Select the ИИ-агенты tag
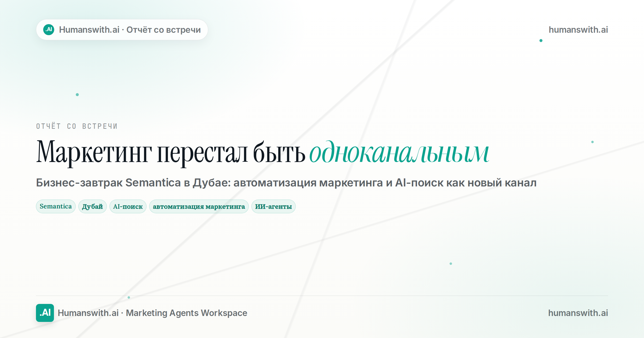This screenshot has width=644, height=338. [x=273, y=206]
